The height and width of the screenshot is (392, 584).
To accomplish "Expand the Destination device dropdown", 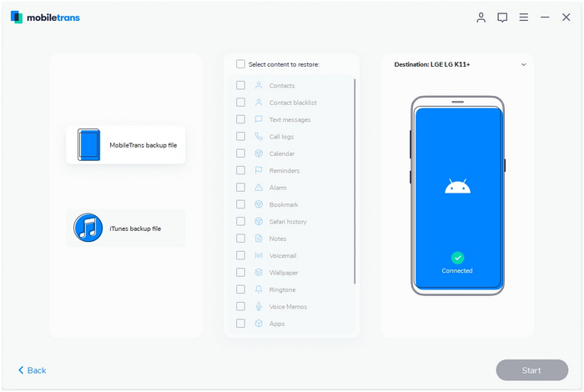I will coord(523,64).
